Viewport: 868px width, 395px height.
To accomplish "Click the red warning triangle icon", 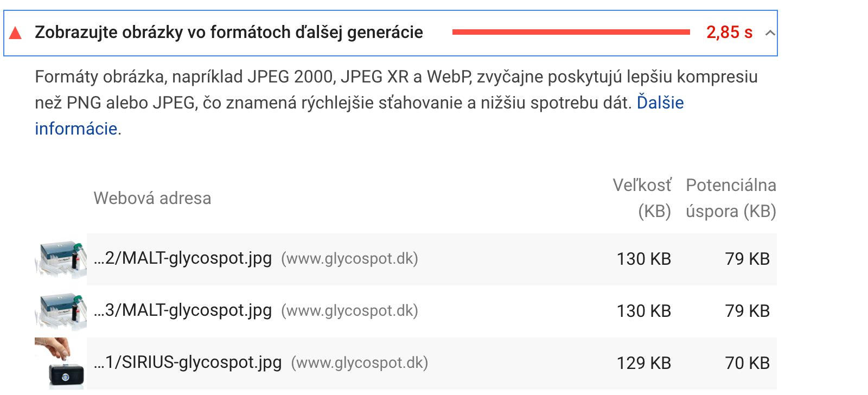I will click(x=16, y=33).
